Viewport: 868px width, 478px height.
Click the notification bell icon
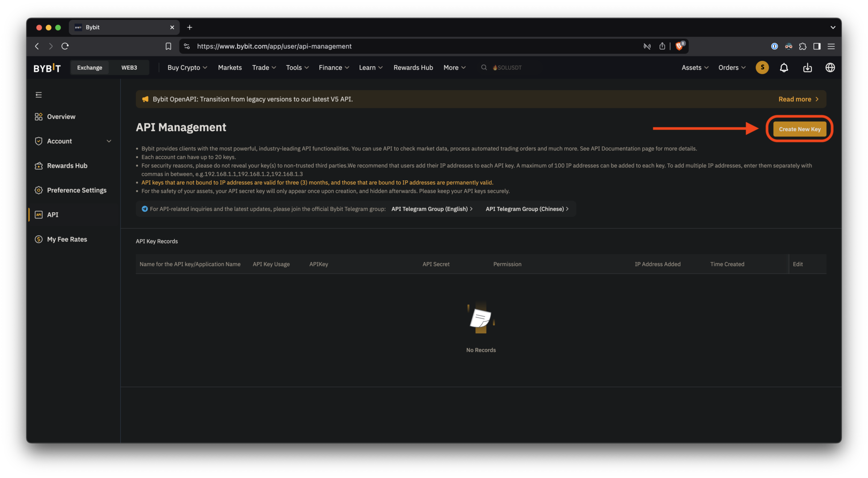[784, 67]
